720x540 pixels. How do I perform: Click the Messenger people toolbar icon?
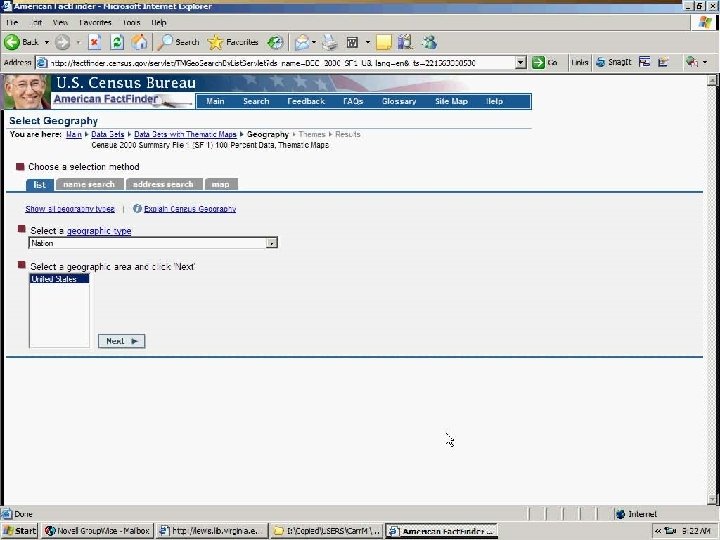(429, 42)
